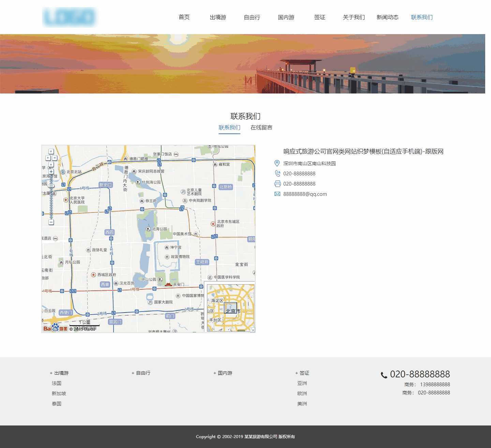Pan the map up with arrow button
491x448 pixels.
point(51,151)
